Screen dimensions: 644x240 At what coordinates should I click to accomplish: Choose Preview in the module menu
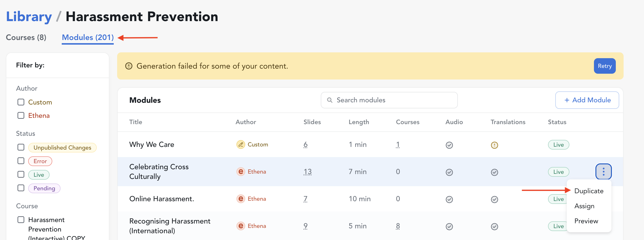[586, 221]
